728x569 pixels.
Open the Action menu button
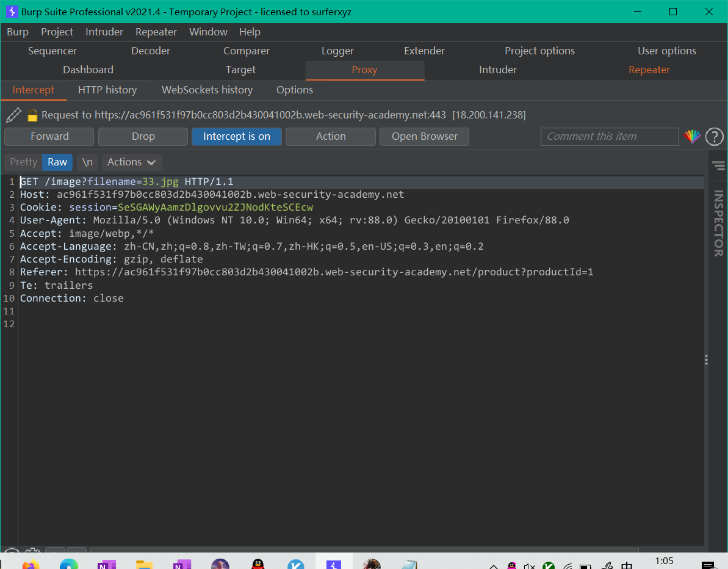click(331, 137)
